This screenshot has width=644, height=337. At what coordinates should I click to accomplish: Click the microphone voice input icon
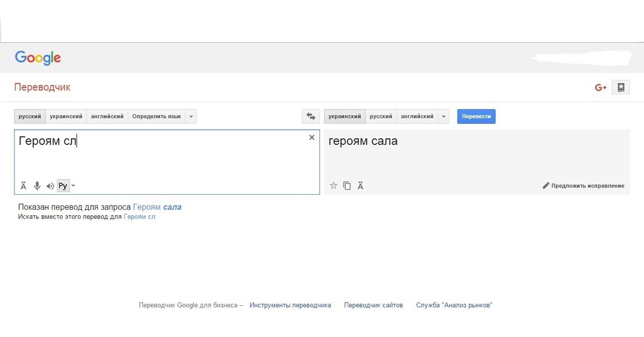pos(37,186)
